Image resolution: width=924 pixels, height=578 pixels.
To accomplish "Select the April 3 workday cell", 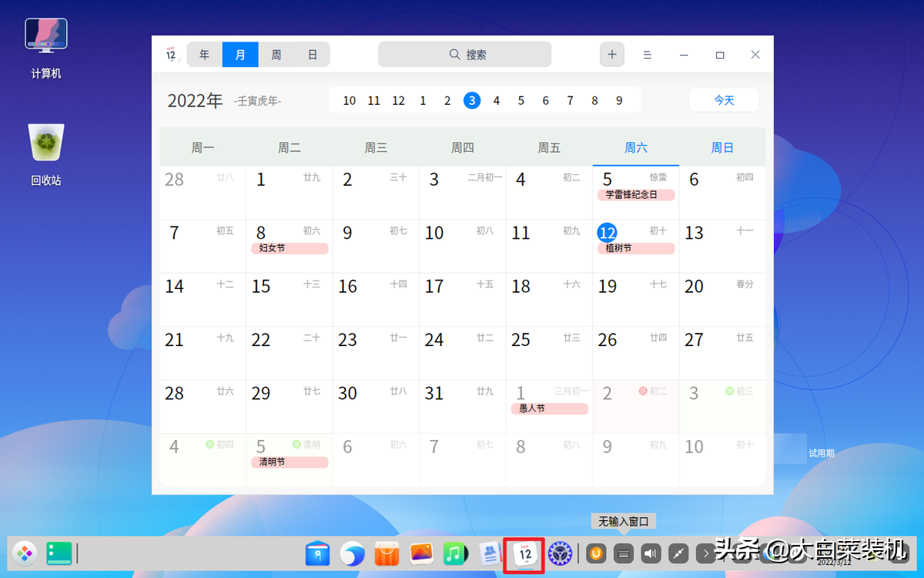I will (x=722, y=406).
